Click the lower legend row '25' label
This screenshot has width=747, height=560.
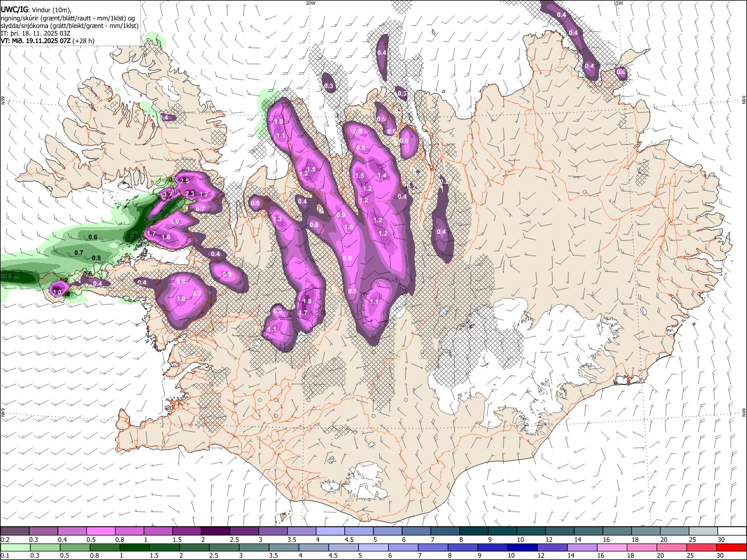(692, 556)
